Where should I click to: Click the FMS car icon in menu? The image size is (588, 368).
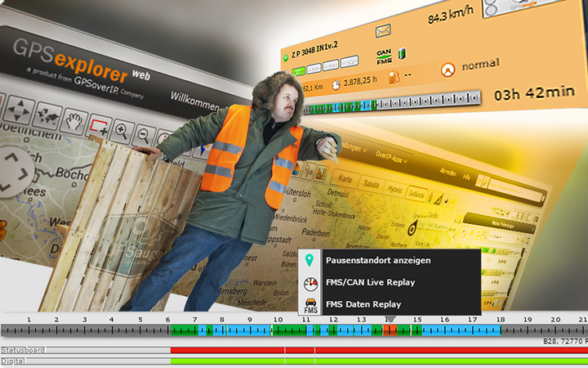pos(310,306)
